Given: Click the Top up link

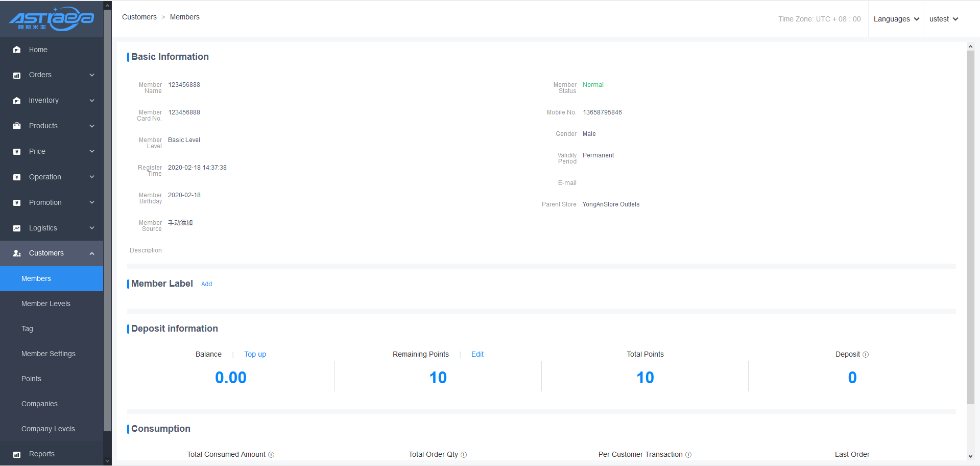Looking at the screenshot, I should 255,354.
